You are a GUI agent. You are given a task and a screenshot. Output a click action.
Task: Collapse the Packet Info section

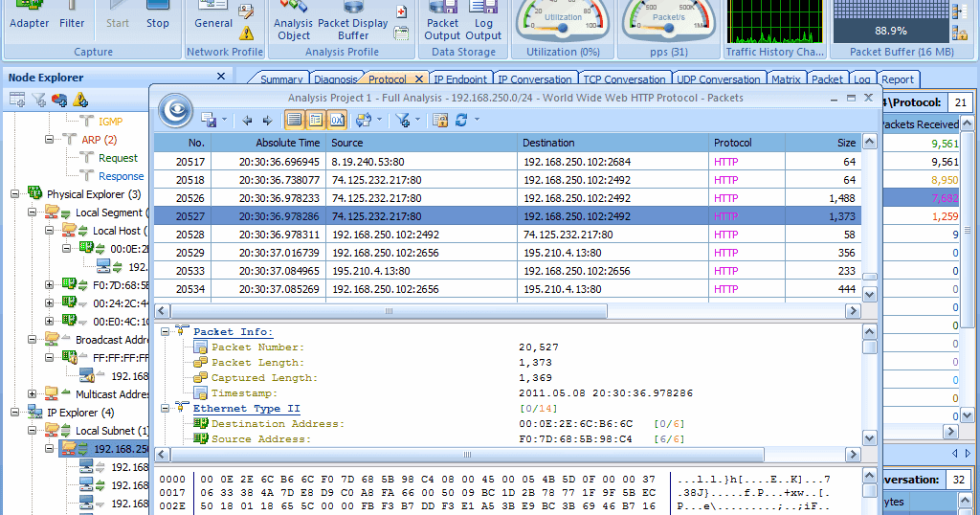click(x=165, y=332)
